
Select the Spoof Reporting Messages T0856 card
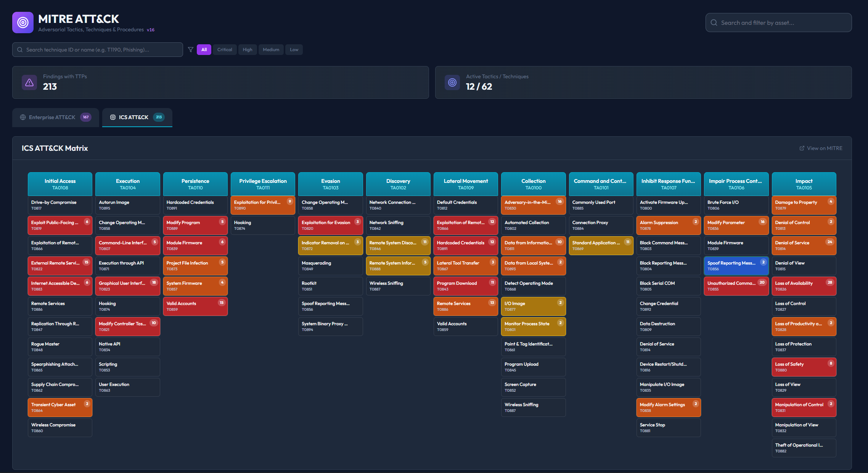coord(736,266)
